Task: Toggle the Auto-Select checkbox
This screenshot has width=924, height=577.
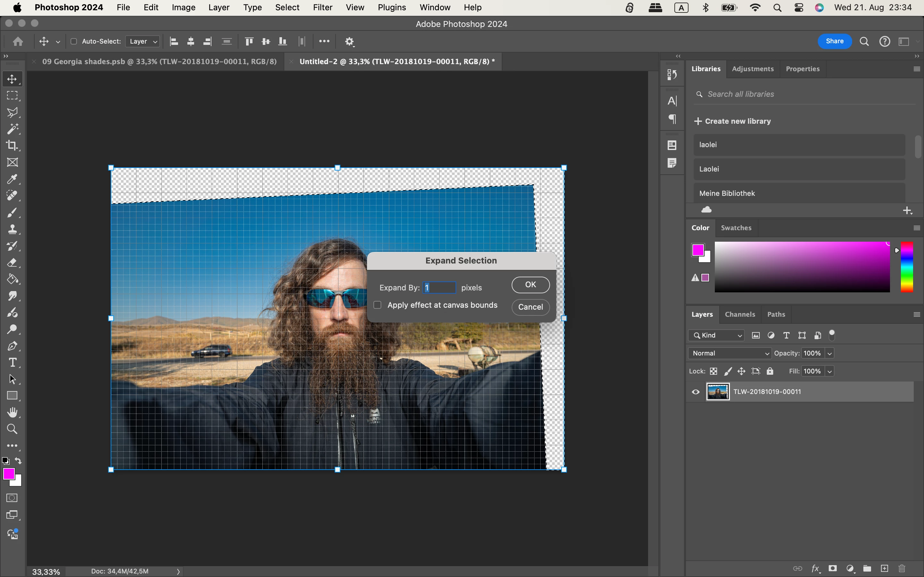Action: (x=74, y=41)
